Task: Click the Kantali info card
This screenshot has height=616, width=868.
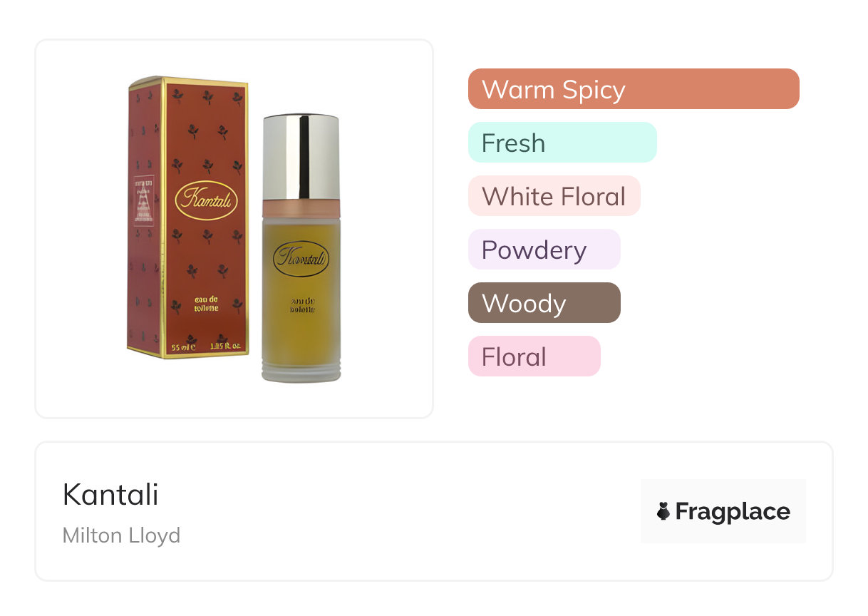Action: 434,511
